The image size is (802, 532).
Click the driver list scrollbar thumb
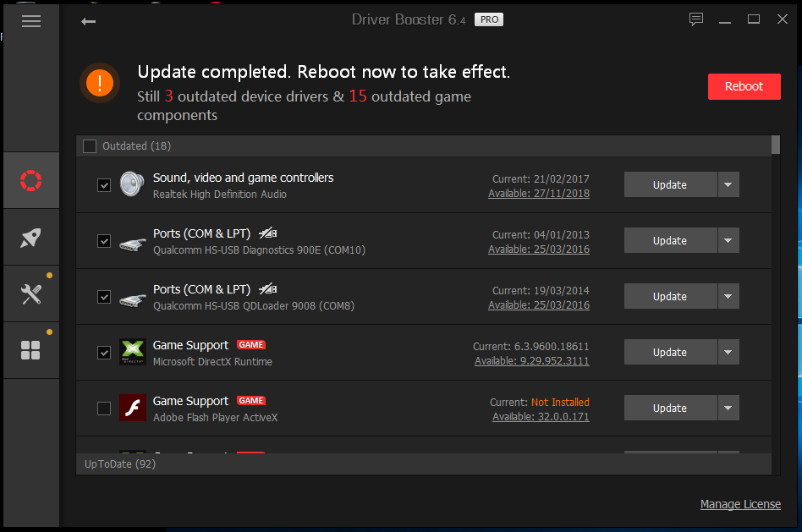[776, 145]
